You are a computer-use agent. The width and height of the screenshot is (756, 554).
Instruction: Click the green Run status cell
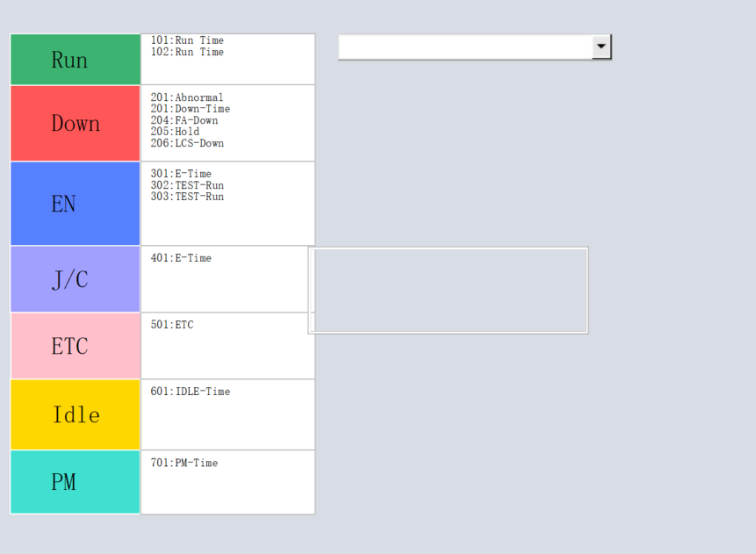pyautogui.click(x=75, y=60)
